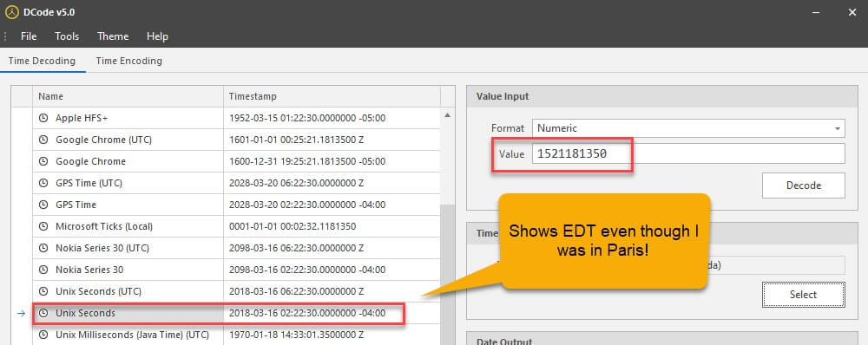Image resolution: width=868 pixels, height=345 pixels.
Task: Sort by the Timestamp column header
Action: (x=332, y=96)
